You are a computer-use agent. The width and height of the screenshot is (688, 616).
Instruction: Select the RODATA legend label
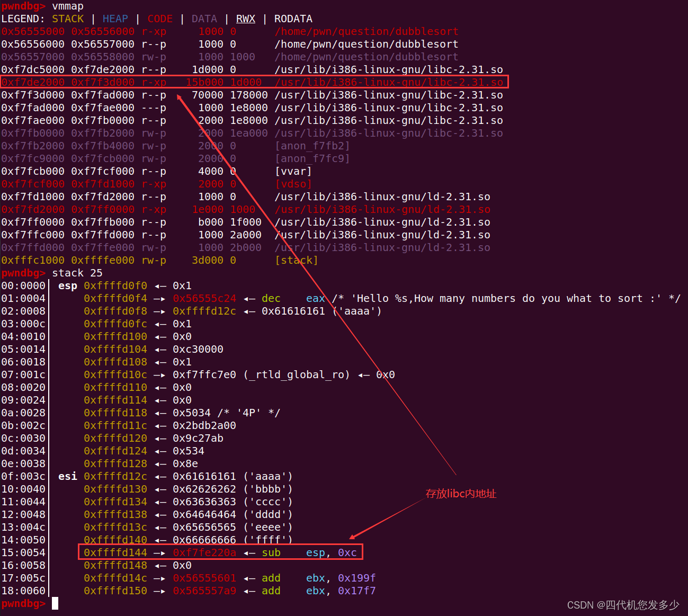tap(293, 19)
